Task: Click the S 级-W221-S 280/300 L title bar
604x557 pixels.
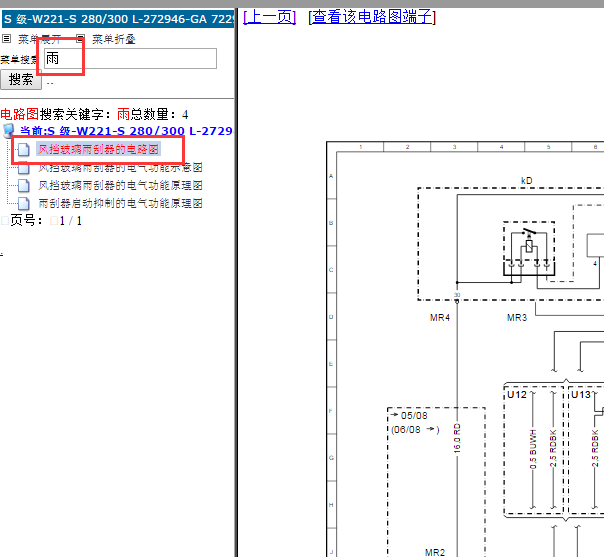Action: click(x=118, y=19)
